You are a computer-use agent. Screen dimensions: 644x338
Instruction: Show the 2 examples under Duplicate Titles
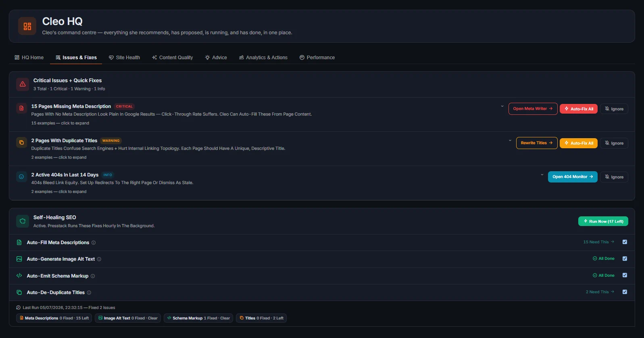59,158
